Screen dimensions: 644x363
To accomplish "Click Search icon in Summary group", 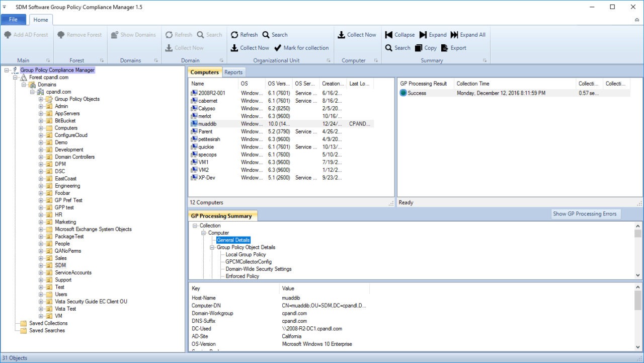I will pyautogui.click(x=388, y=48).
